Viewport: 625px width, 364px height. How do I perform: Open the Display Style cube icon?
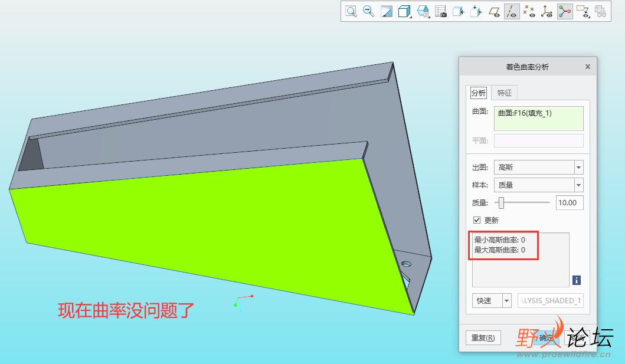point(404,11)
